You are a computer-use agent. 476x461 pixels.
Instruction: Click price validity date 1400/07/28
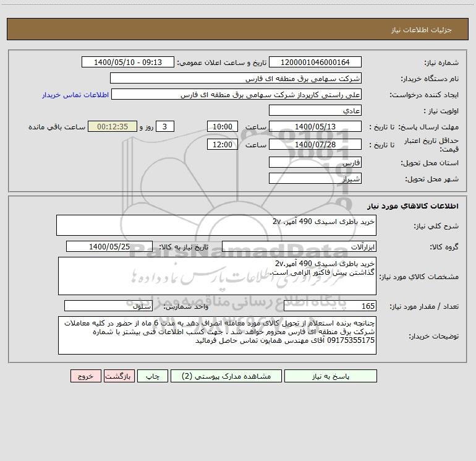pos(315,144)
